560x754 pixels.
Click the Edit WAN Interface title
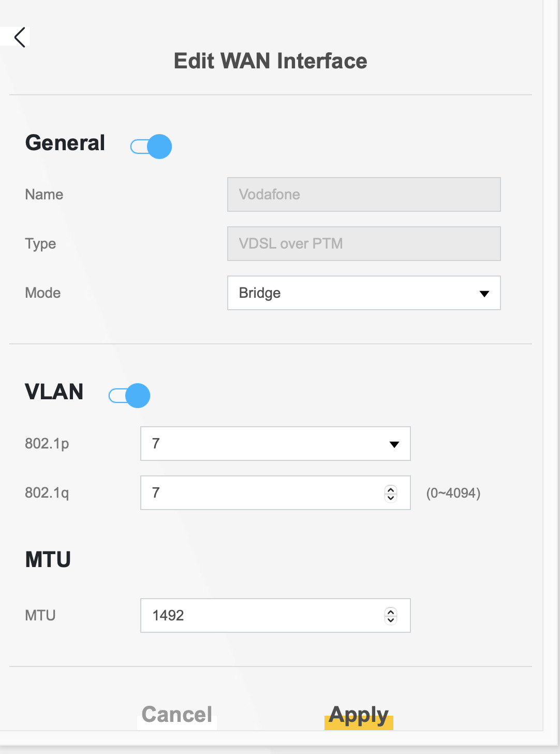tap(270, 61)
